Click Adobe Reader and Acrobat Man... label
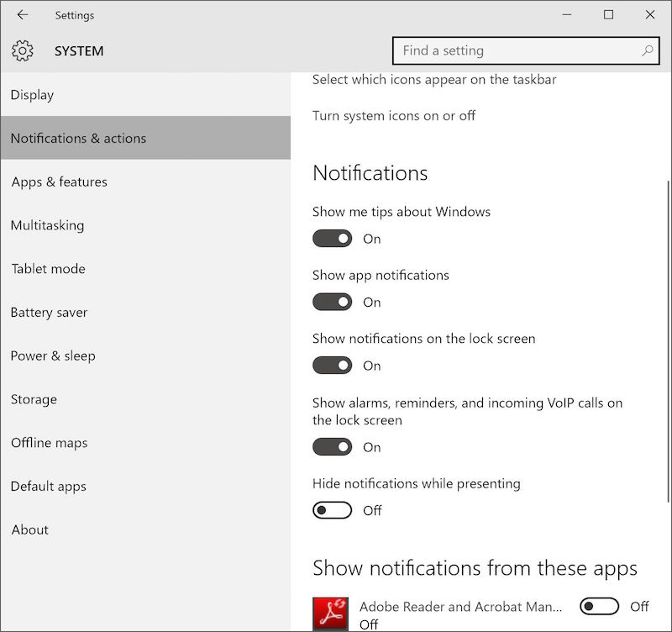The image size is (672, 632). click(460, 607)
